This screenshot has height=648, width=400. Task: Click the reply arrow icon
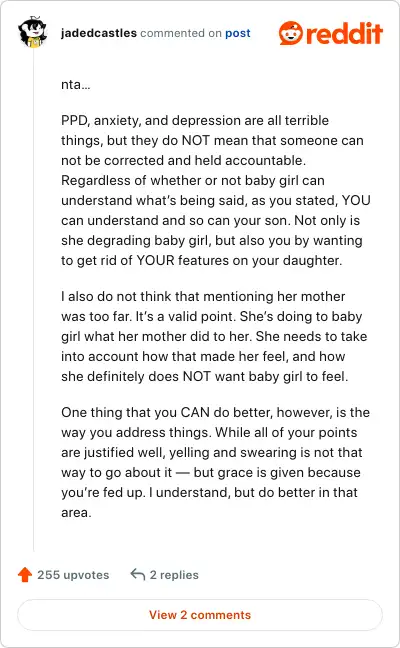click(138, 574)
